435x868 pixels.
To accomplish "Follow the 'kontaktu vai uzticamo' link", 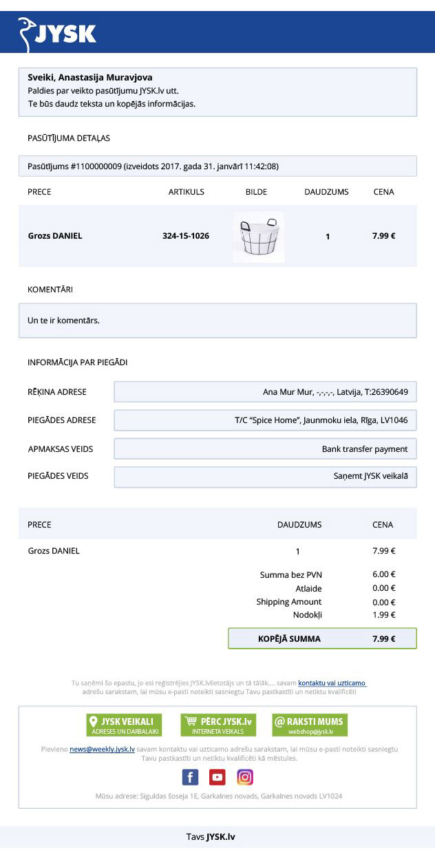I will click(332, 683).
